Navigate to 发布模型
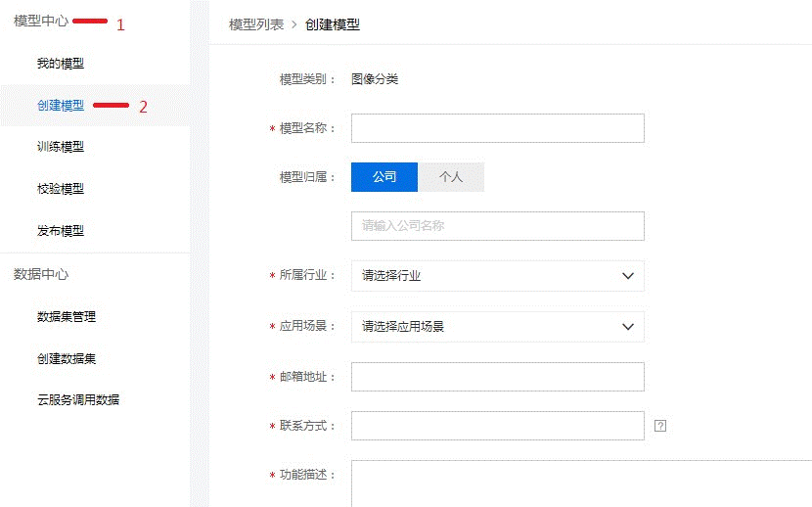 [61, 231]
